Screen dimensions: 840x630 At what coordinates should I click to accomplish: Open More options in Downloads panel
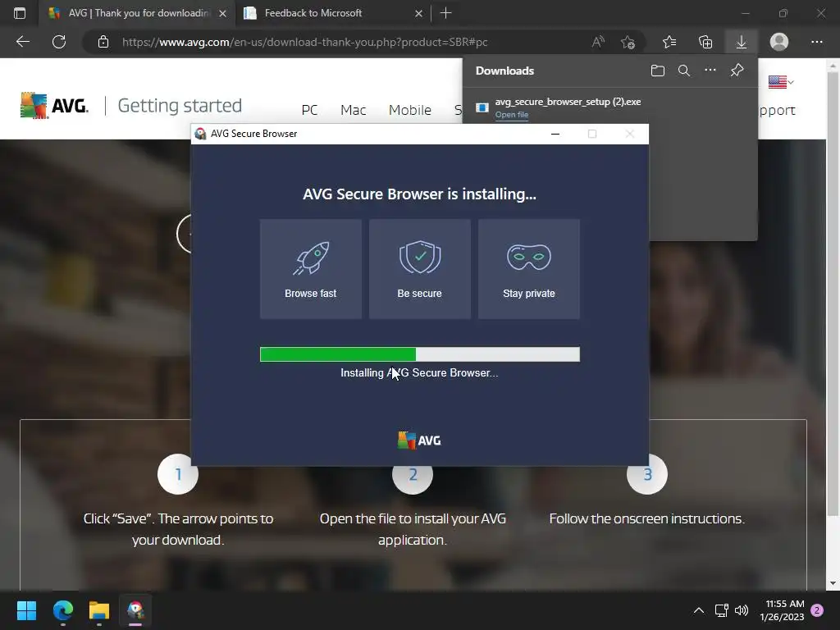coord(710,71)
